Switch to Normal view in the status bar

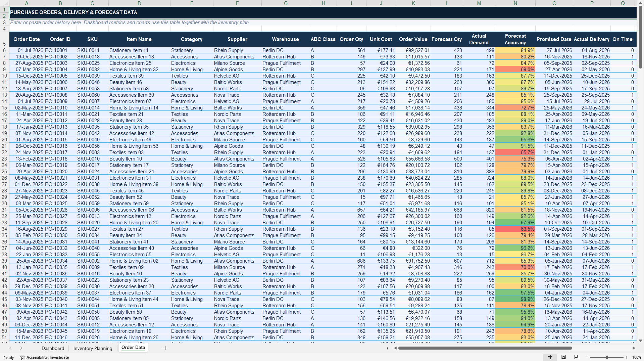pyautogui.click(x=550, y=357)
